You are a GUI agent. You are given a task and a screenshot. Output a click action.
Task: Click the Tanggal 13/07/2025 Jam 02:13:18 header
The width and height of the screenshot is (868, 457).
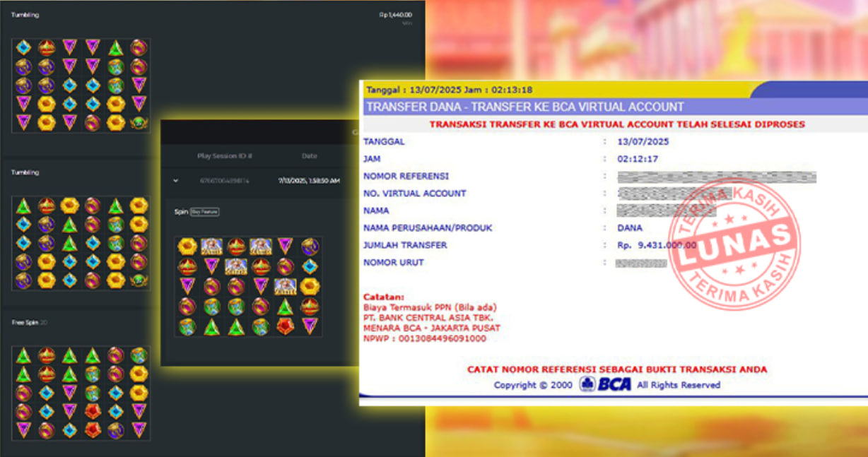pos(450,90)
